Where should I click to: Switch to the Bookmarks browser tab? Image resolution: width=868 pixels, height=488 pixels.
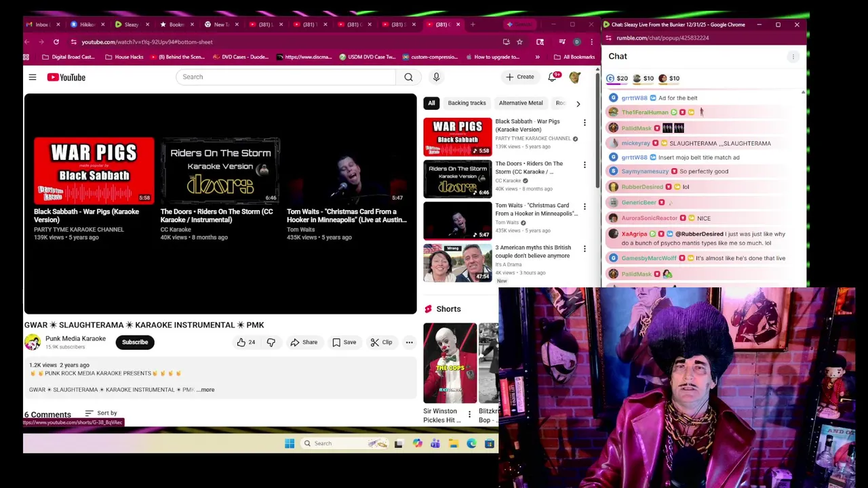(176, 24)
